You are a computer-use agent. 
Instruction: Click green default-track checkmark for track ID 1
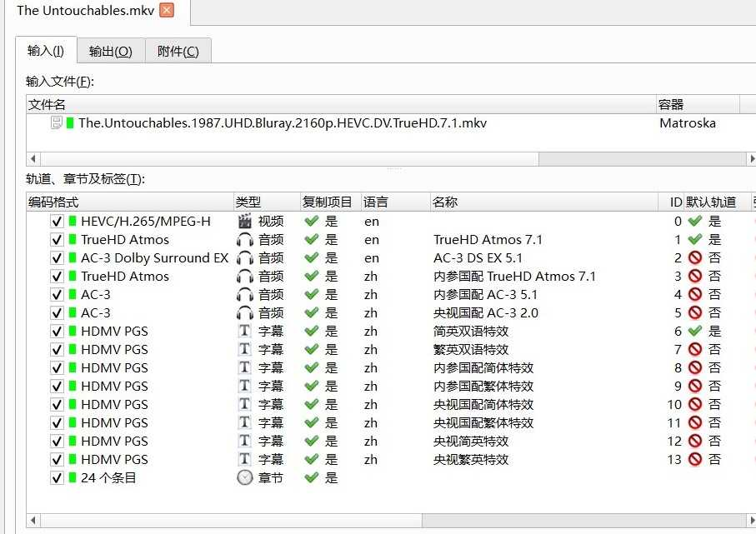(695, 240)
